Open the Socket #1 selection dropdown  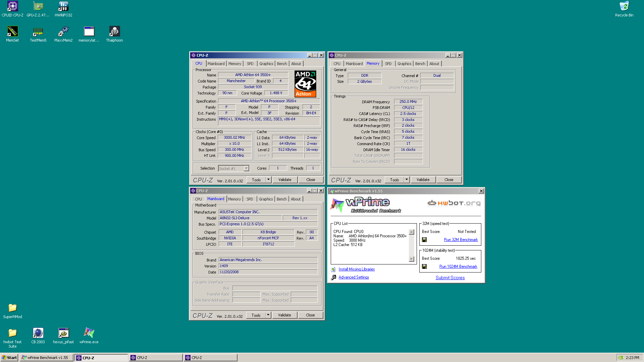(246, 168)
